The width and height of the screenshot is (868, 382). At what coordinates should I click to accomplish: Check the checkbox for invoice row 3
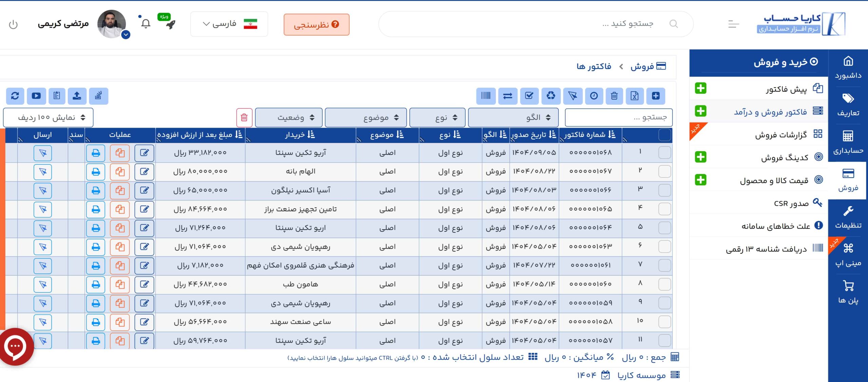coord(664,190)
